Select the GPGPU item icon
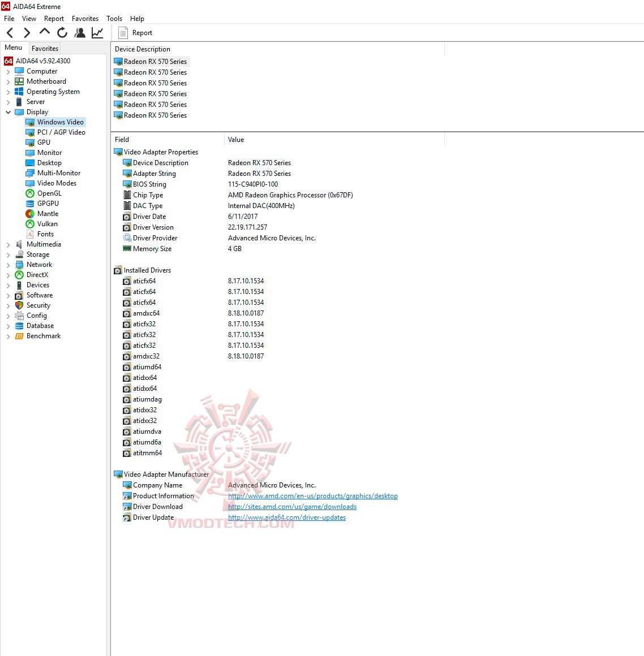Viewport: 644px width, 656px height. coord(30,204)
